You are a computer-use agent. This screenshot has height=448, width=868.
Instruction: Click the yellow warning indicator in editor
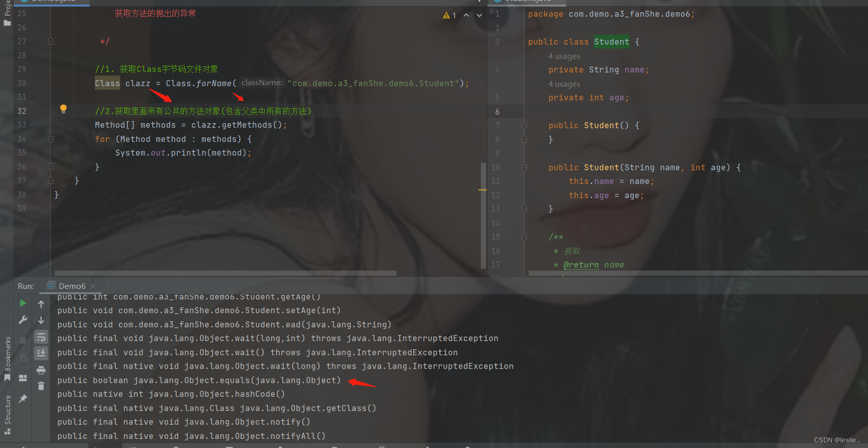click(x=449, y=15)
